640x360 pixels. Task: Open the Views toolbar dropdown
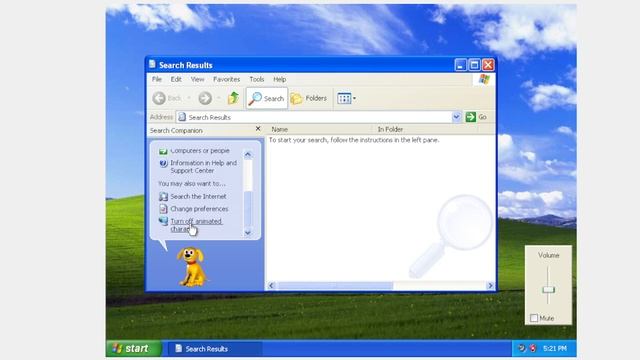(x=346, y=98)
